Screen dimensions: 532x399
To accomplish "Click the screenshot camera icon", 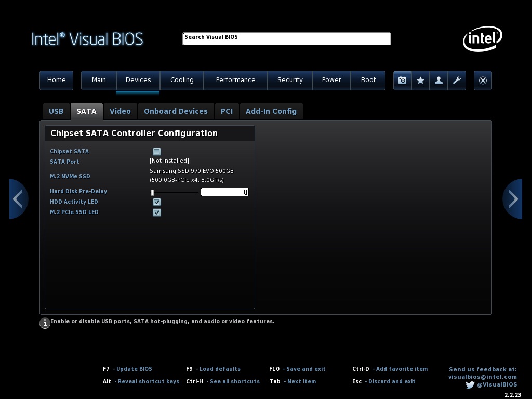I will point(403,81).
